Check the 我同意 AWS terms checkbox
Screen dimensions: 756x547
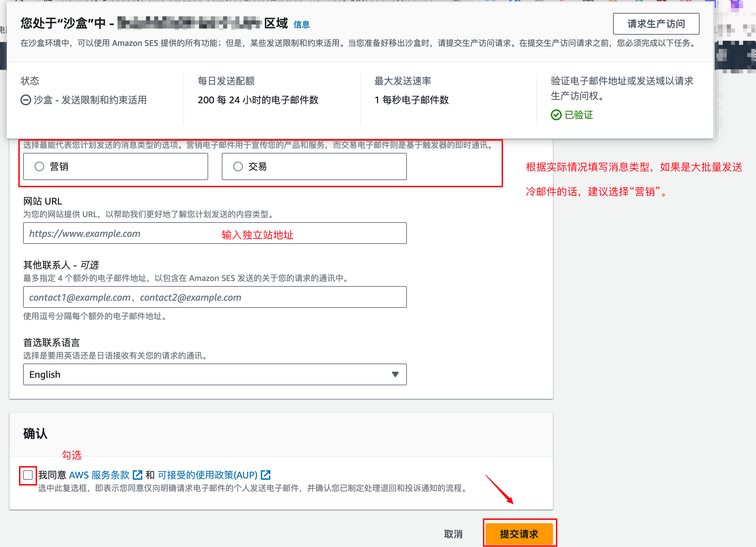point(28,475)
